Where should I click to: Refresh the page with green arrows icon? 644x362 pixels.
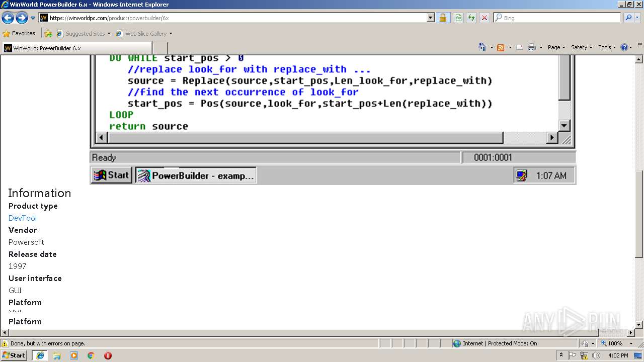[471, 18]
